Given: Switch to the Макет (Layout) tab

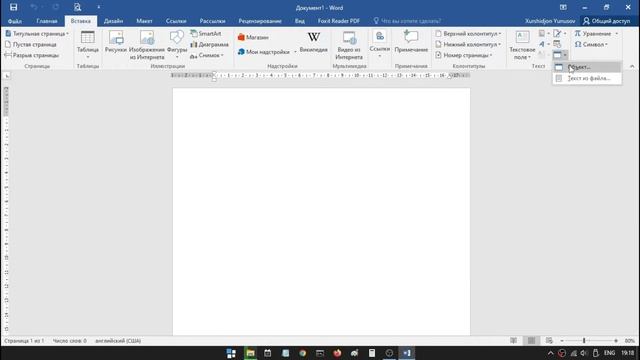Looking at the screenshot, I should pyautogui.click(x=144, y=21).
